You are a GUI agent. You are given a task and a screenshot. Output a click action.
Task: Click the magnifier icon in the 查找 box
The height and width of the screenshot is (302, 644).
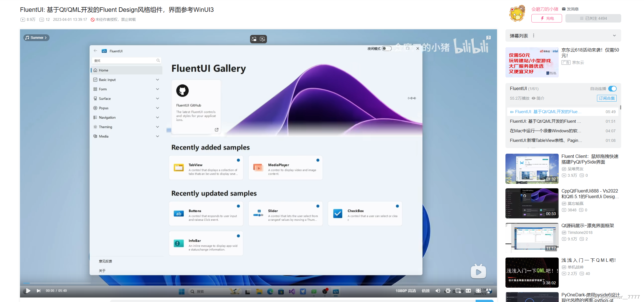158,61
